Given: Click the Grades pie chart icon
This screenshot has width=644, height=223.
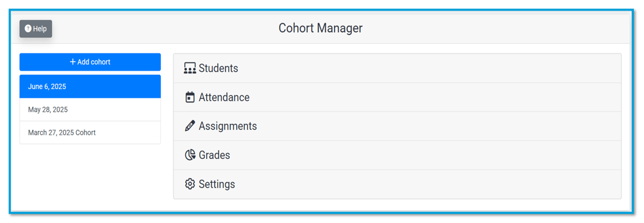Looking at the screenshot, I should [x=190, y=155].
